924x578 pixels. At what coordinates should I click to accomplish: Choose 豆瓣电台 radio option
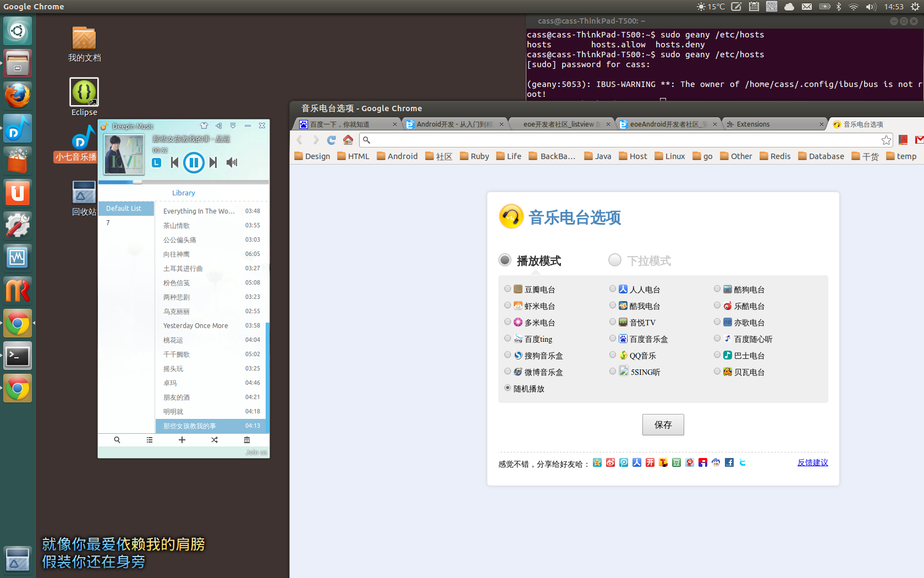(x=508, y=288)
